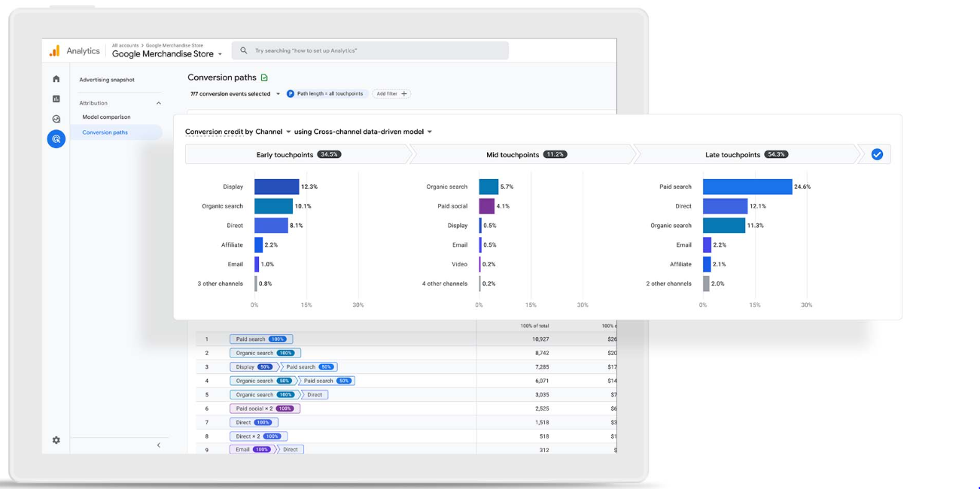Click the Conversion paths page heading

point(222,77)
